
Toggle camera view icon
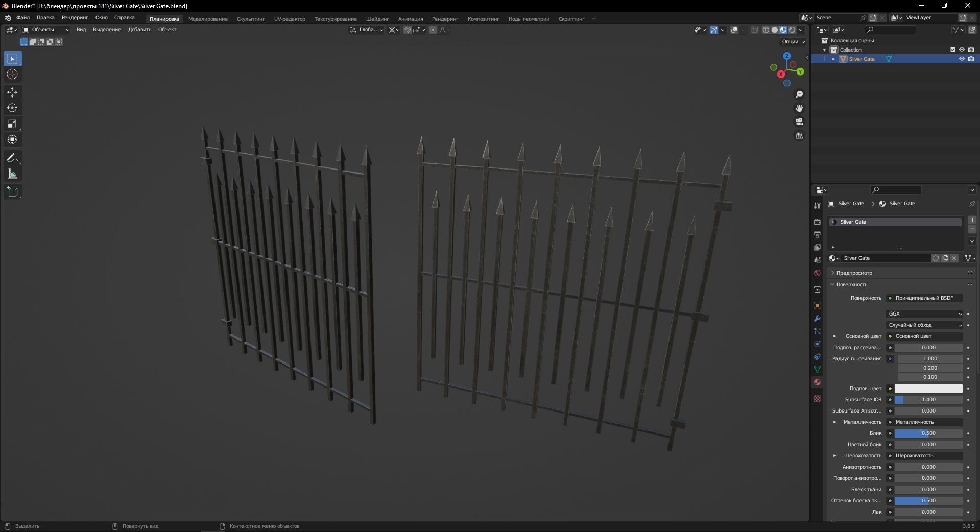799,122
